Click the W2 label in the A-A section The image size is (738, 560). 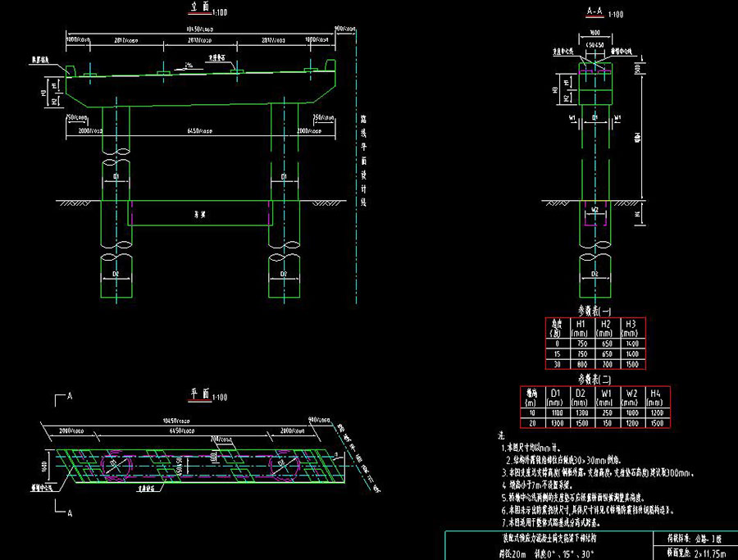pyautogui.click(x=595, y=209)
